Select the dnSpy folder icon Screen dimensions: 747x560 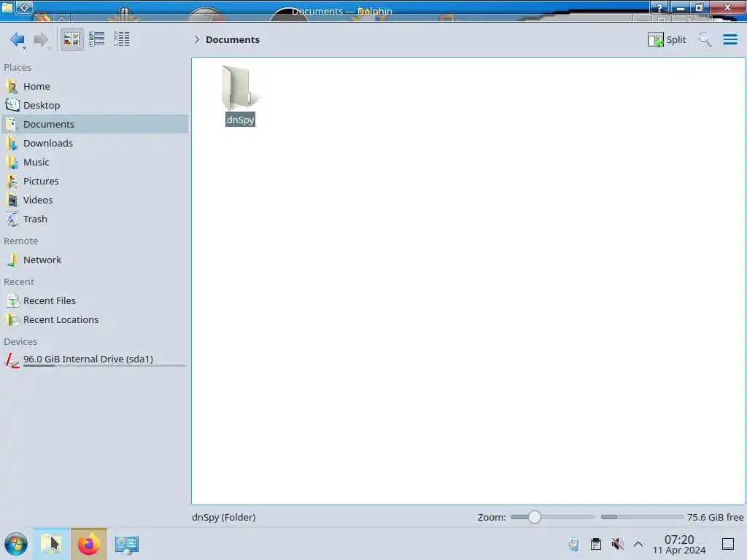coord(241,87)
